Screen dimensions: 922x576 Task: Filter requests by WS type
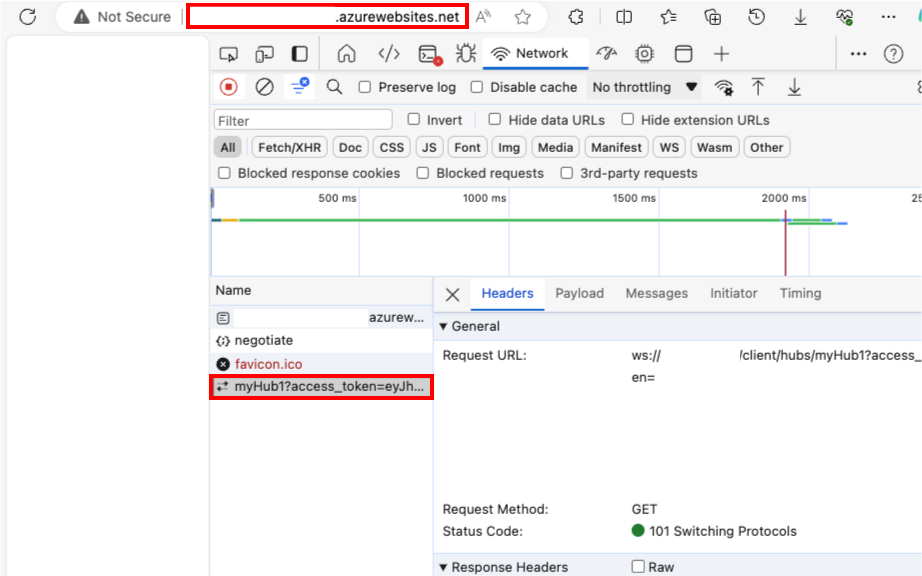[x=670, y=147]
